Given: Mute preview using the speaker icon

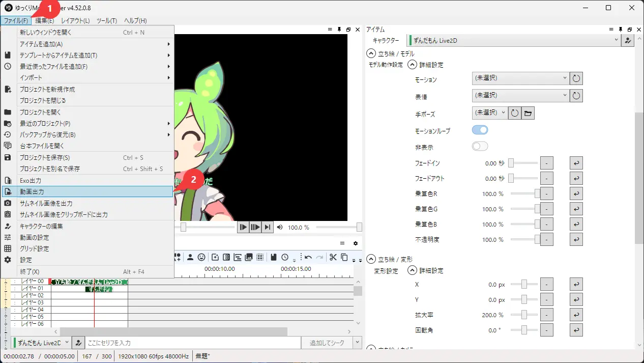Looking at the screenshot, I should (280, 227).
